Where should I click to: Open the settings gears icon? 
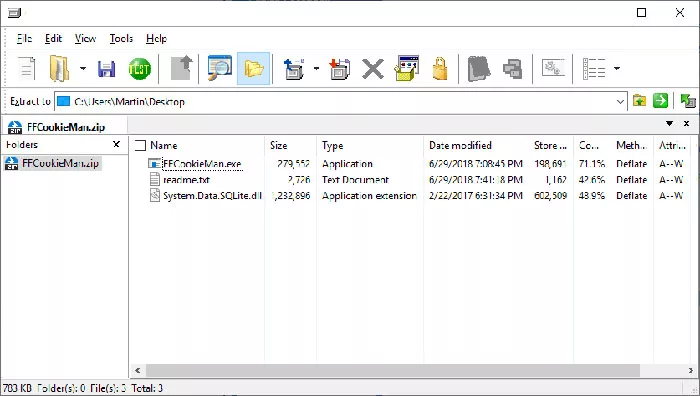(553, 68)
